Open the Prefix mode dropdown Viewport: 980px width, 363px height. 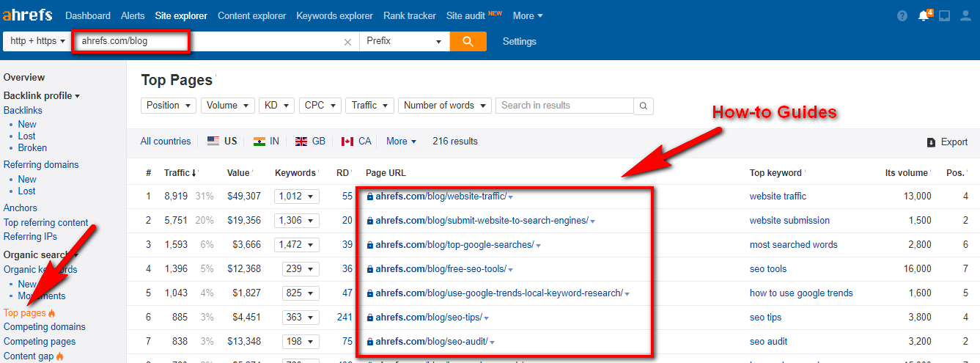(x=405, y=41)
